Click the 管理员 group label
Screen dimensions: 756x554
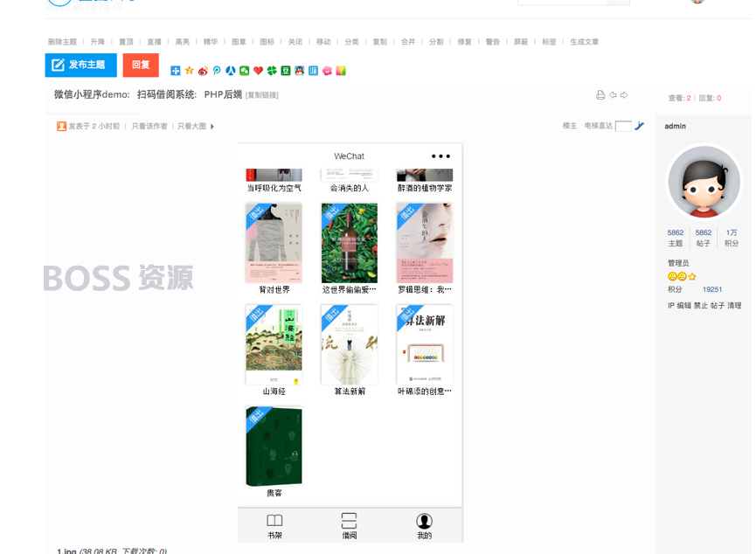coord(678,263)
